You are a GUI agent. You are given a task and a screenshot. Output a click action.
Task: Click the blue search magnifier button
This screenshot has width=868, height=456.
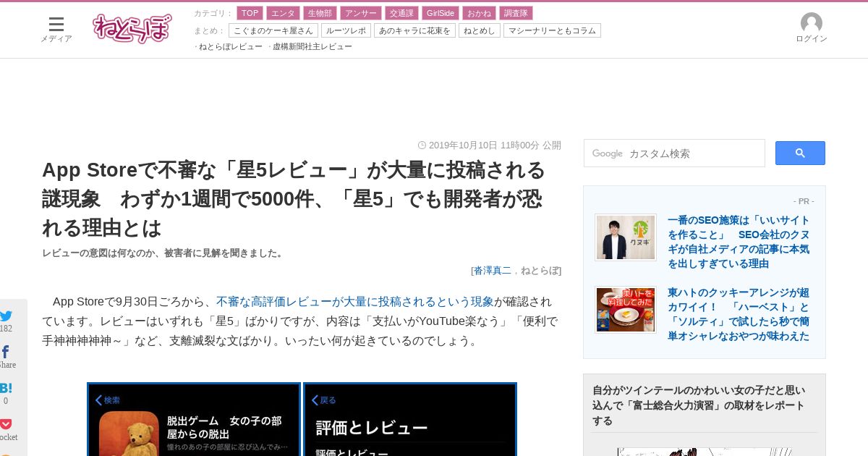(800, 153)
